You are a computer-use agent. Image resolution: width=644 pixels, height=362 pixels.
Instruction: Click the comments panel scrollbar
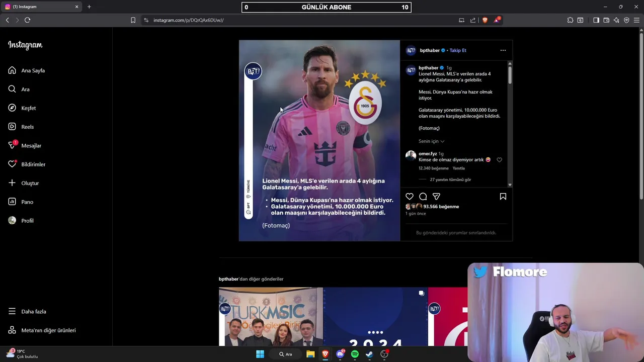point(510,74)
